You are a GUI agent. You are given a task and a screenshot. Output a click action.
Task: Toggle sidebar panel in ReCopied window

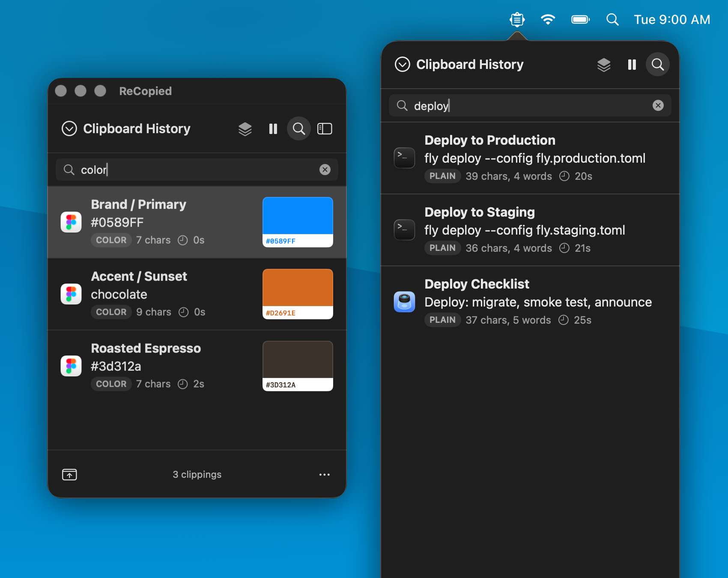click(325, 128)
